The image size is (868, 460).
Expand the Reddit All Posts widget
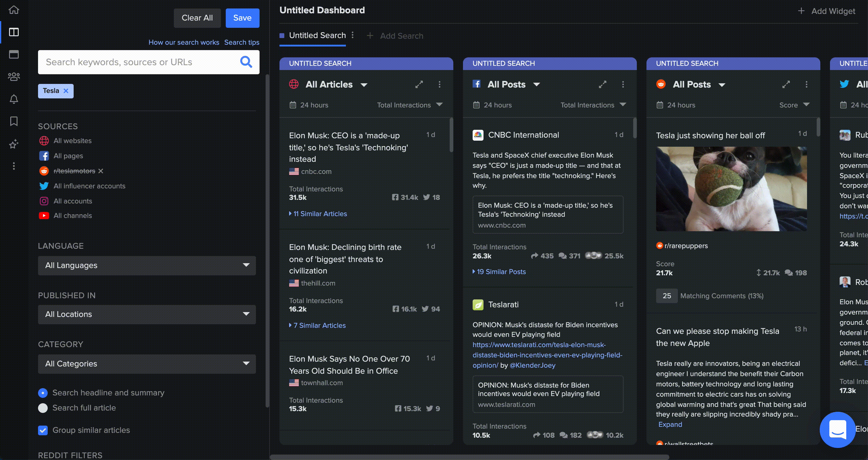point(786,84)
